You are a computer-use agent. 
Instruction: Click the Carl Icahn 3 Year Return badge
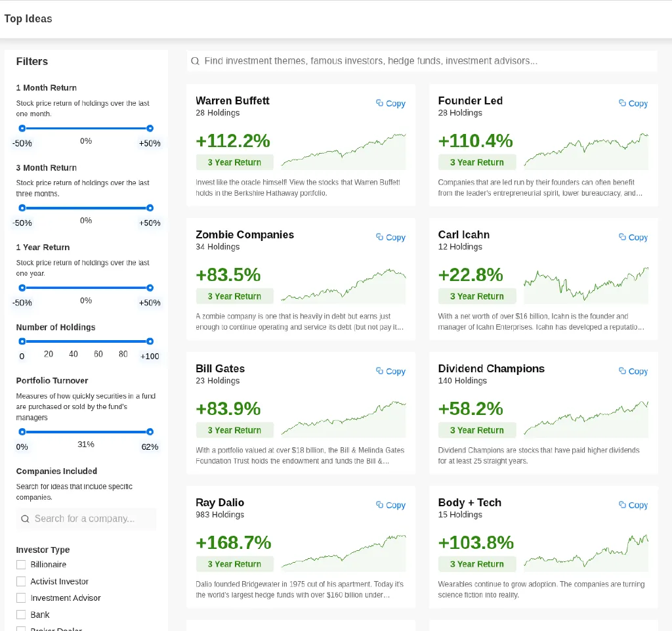click(477, 296)
